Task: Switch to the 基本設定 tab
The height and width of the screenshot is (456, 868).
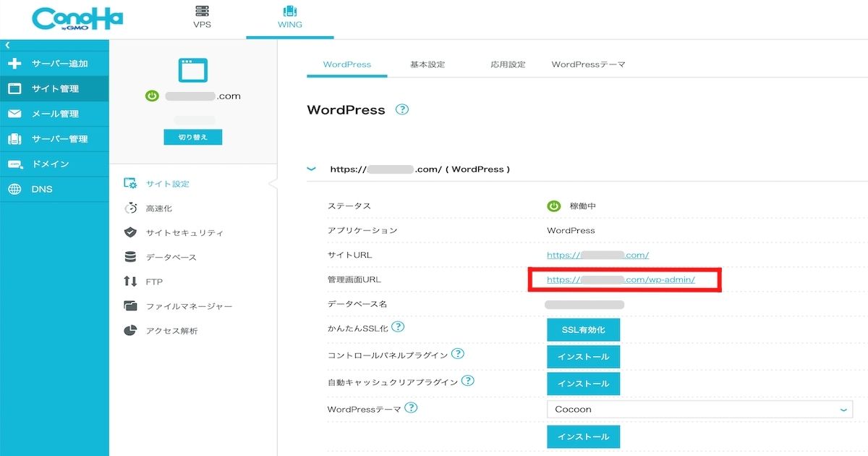Action: tap(427, 64)
